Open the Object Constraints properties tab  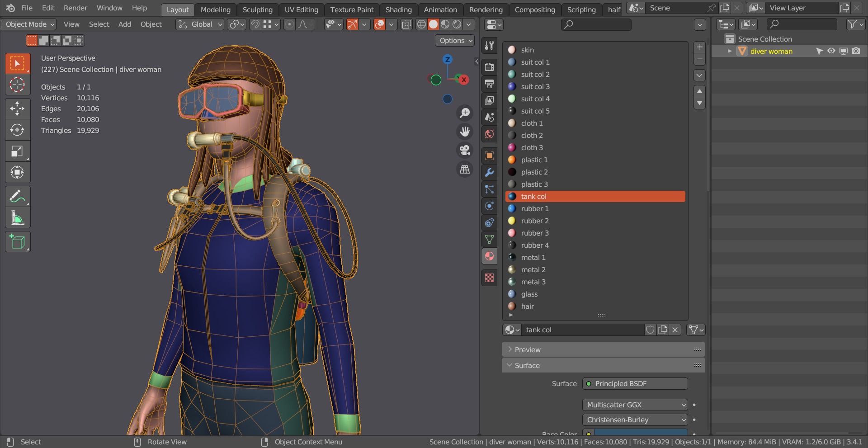490,223
